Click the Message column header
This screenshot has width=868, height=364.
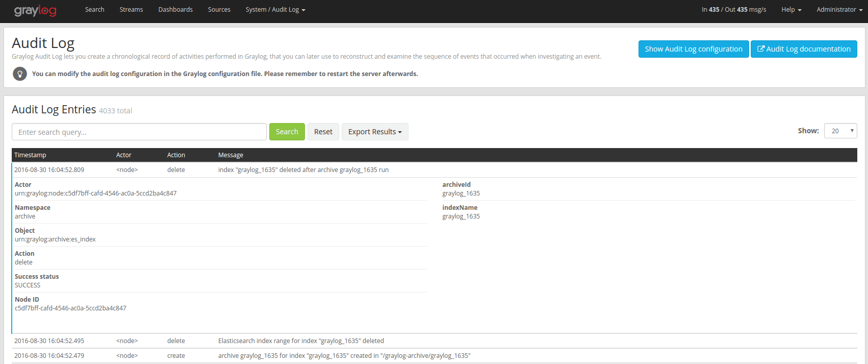pyautogui.click(x=231, y=155)
